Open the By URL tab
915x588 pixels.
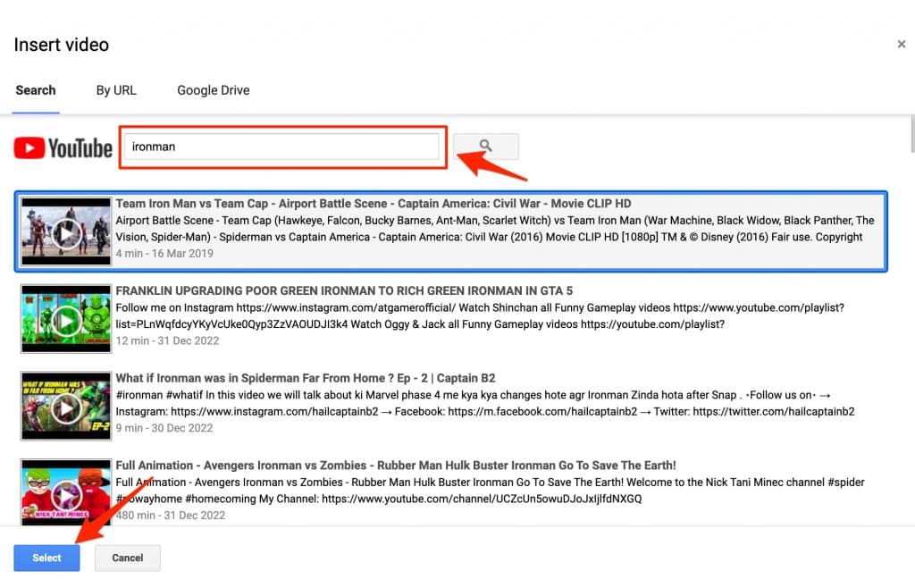point(116,90)
